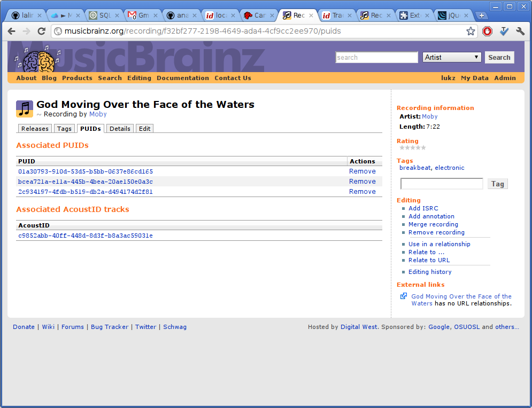The height and width of the screenshot is (408, 532).
Task: Open the Search menu in the orange bar
Action: click(110, 78)
